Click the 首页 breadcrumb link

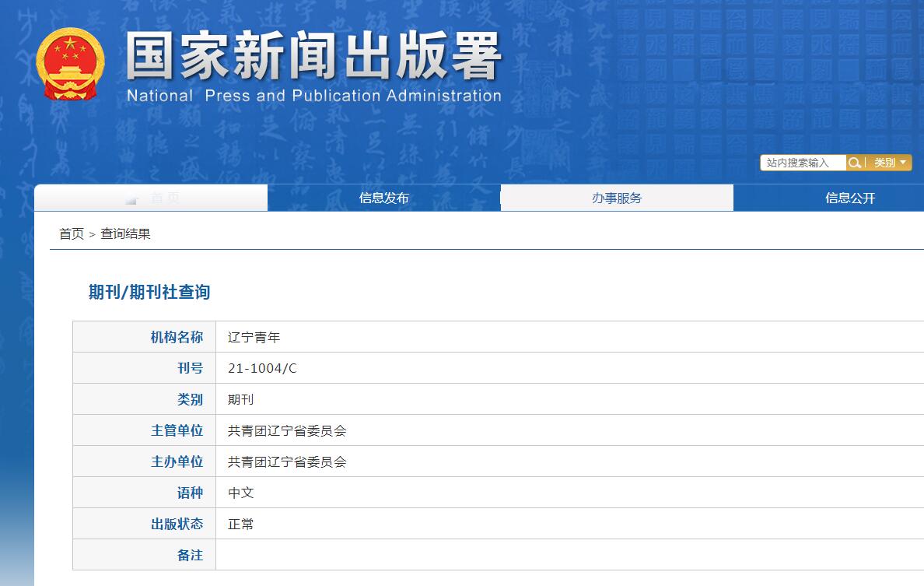pos(72,233)
